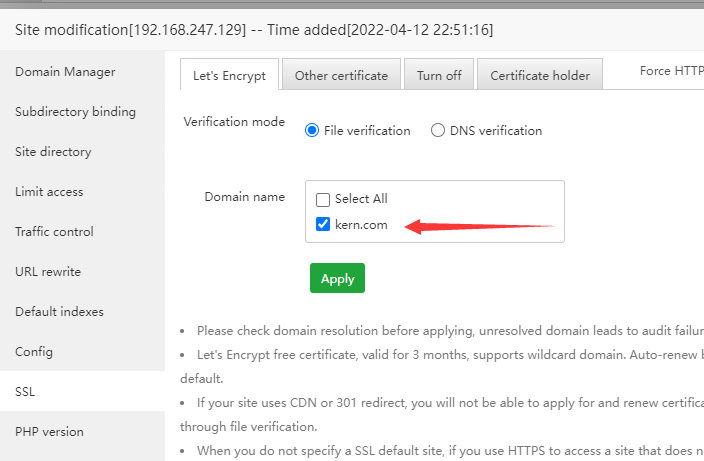Switch to Other certificate tab
Viewport: 704px width, 461px height.
click(x=341, y=75)
